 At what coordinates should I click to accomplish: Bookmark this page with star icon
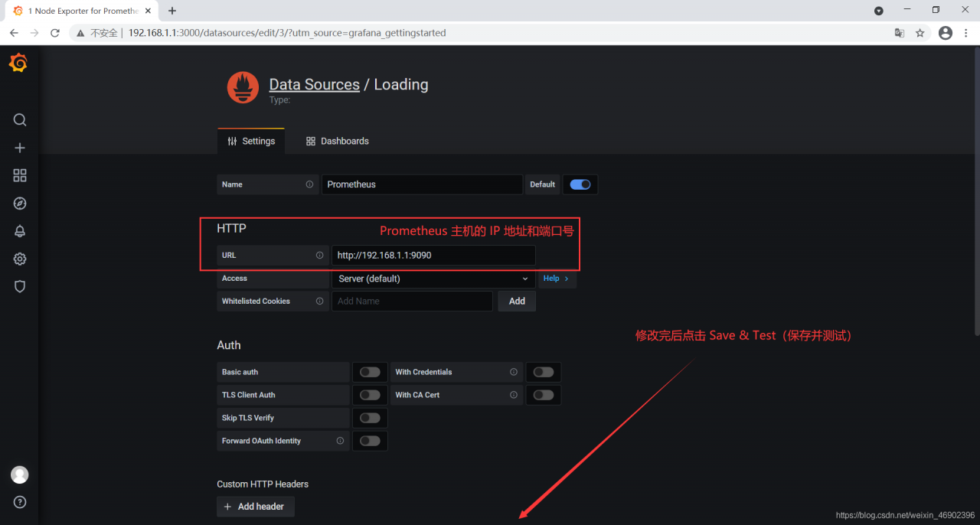[920, 33]
